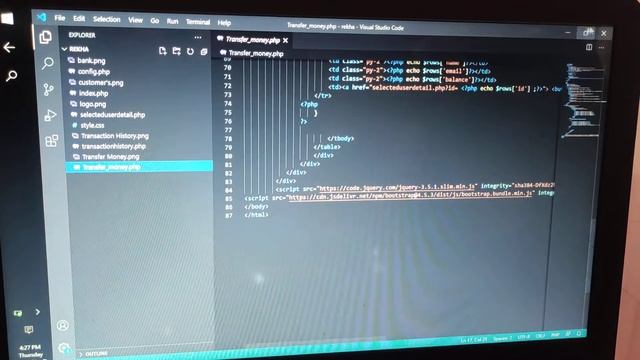
Task: Click the Windows search magnifier icon
Action: click(11, 76)
